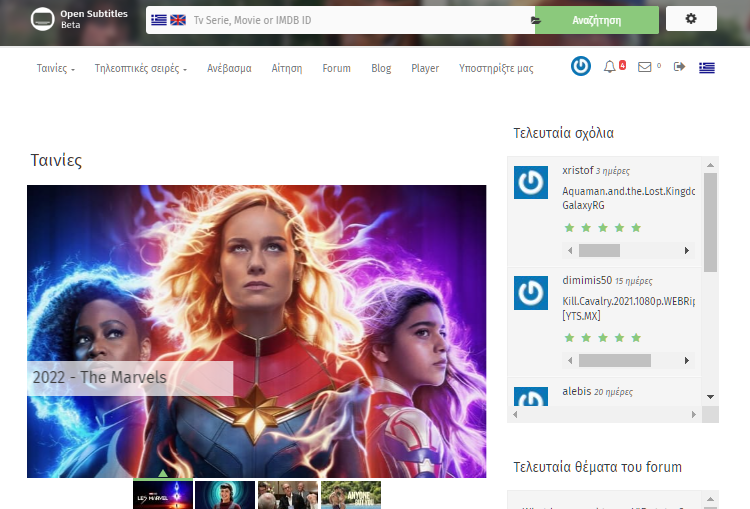
Task: Click dimimis50's avatar icon
Action: (x=531, y=293)
